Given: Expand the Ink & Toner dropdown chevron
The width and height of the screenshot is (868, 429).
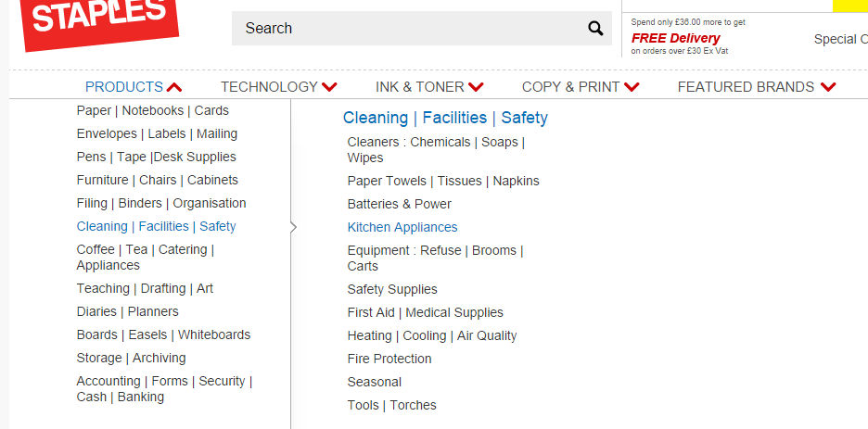Looking at the screenshot, I should 476,87.
